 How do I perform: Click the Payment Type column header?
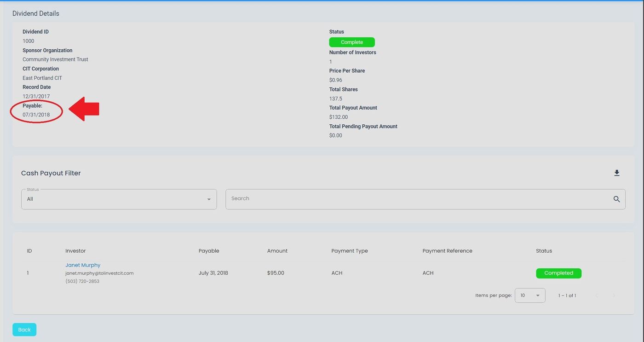(x=350, y=251)
